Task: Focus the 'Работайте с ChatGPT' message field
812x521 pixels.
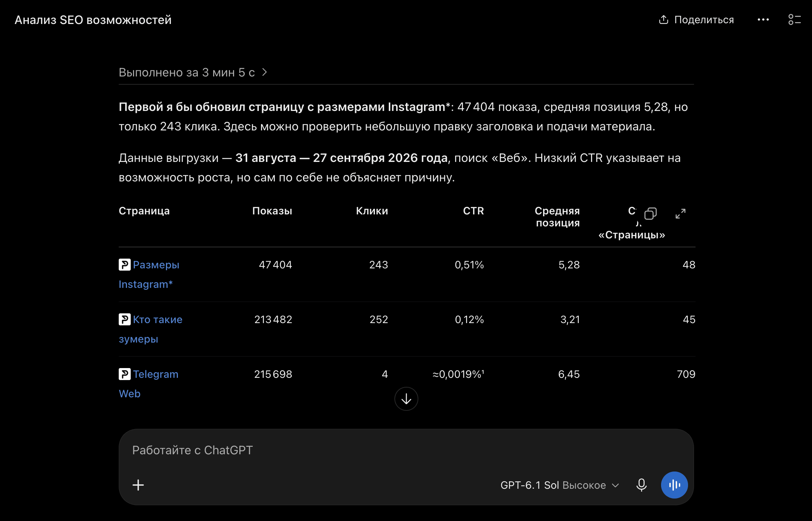Action: pyautogui.click(x=406, y=450)
